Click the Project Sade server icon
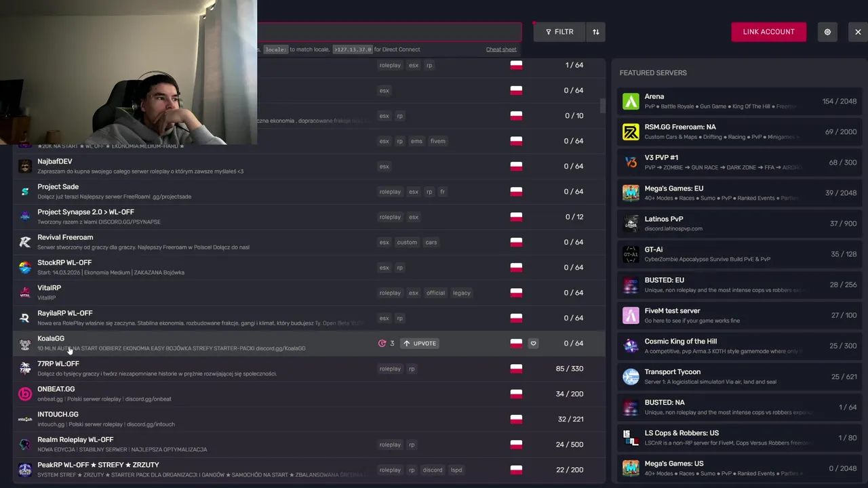 coord(25,192)
